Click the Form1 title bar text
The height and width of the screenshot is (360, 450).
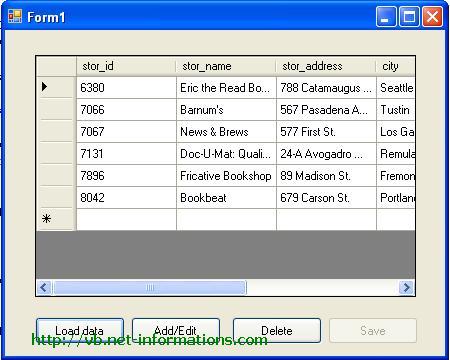[x=46, y=17]
